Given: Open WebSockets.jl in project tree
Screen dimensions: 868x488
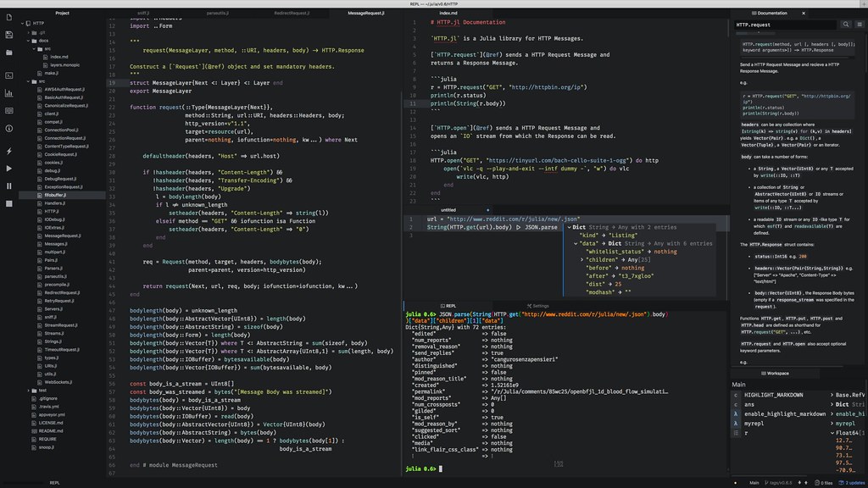Looking at the screenshot, I should click(x=58, y=382).
